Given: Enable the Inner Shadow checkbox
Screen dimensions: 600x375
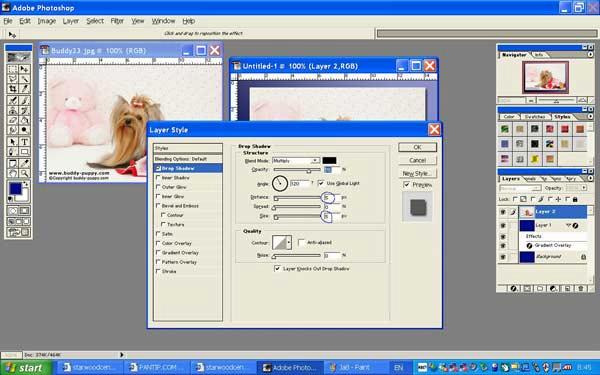Looking at the screenshot, I should (158, 178).
